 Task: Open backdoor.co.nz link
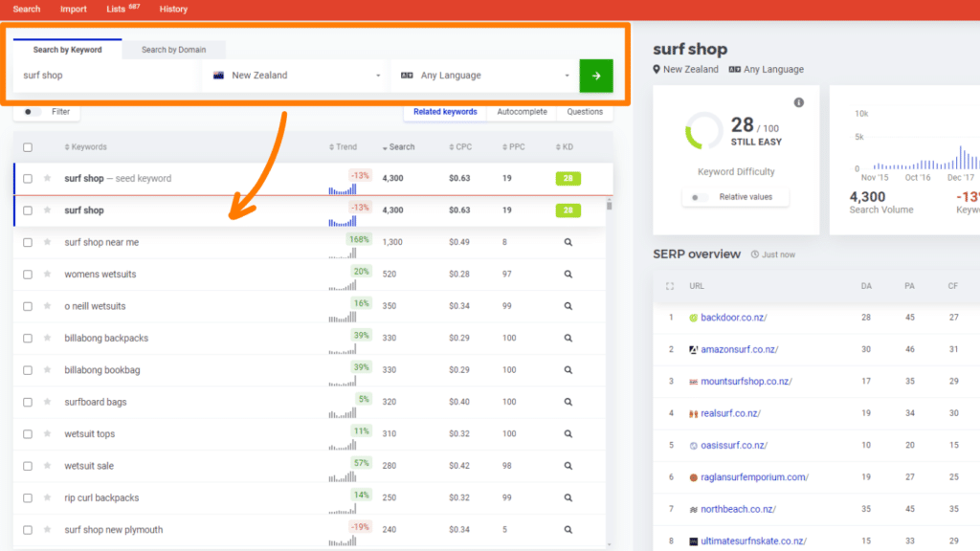tap(734, 318)
